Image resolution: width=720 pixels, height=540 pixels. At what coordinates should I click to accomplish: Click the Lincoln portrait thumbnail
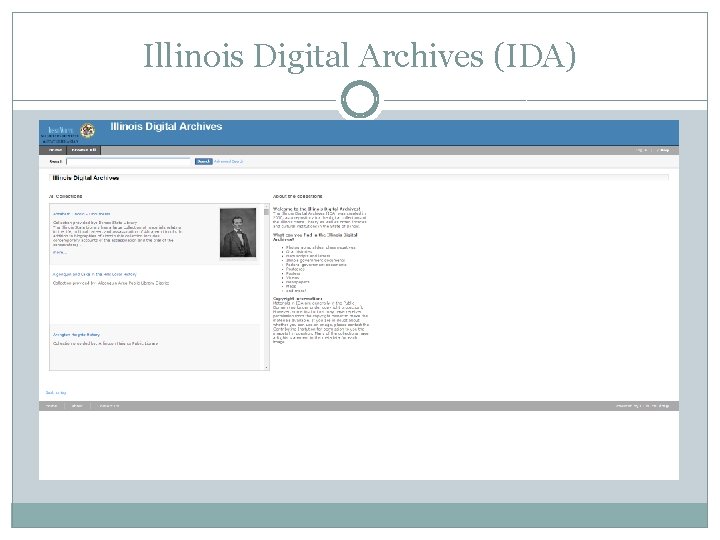[238, 233]
